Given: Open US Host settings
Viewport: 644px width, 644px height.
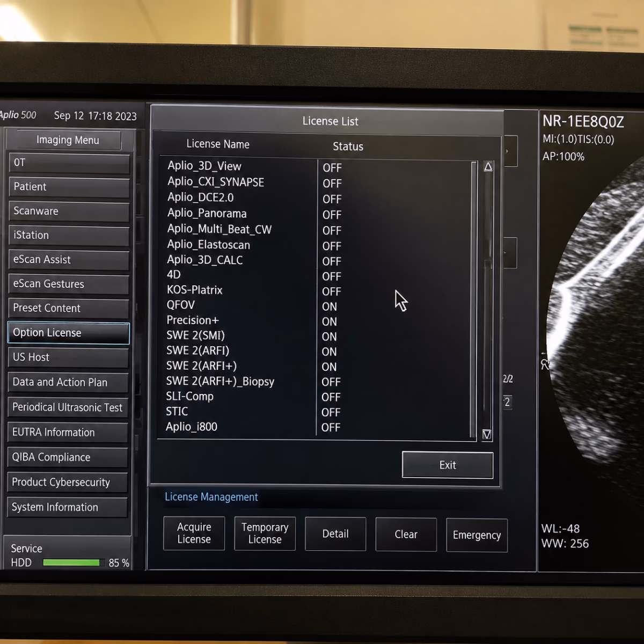Looking at the screenshot, I should click(x=68, y=357).
